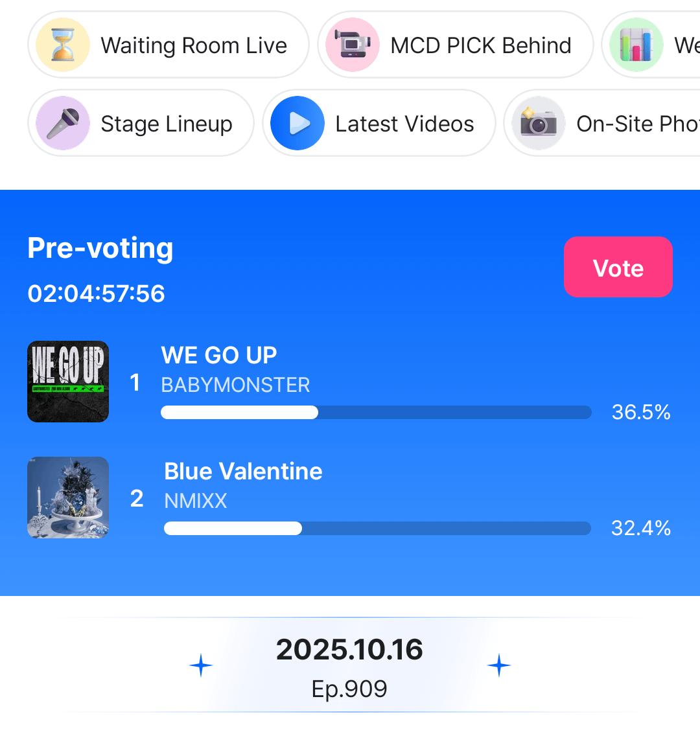700x745 pixels.
Task: Tap the BABYMONSTER artist name
Action: click(235, 385)
